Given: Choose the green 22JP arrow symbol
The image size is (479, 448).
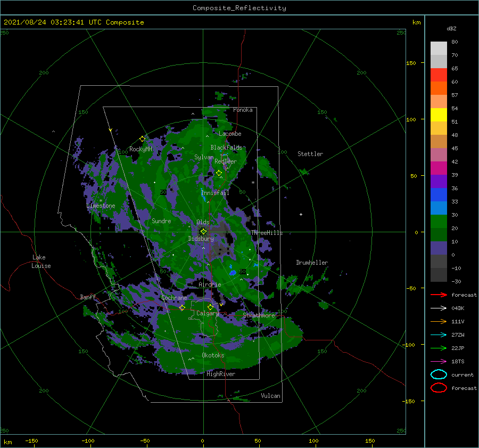Looking at the screenshot, I should click(x=439, y=348).
